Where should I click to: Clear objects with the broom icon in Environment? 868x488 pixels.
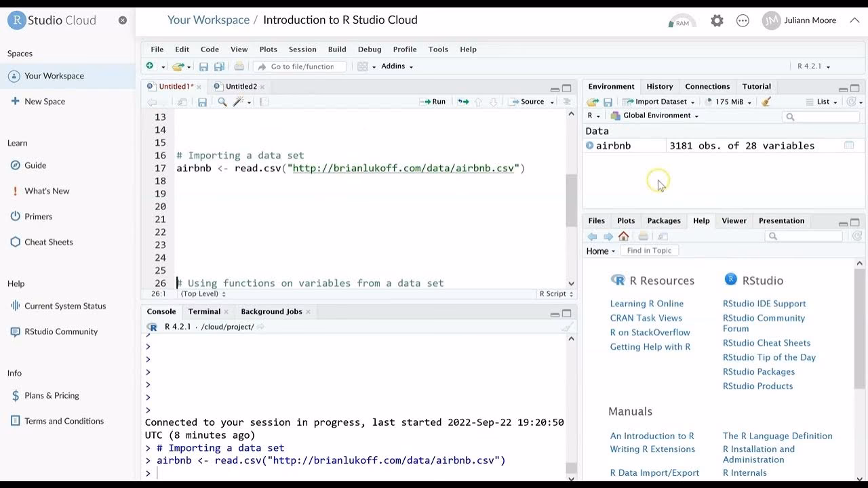pos(765,102)
